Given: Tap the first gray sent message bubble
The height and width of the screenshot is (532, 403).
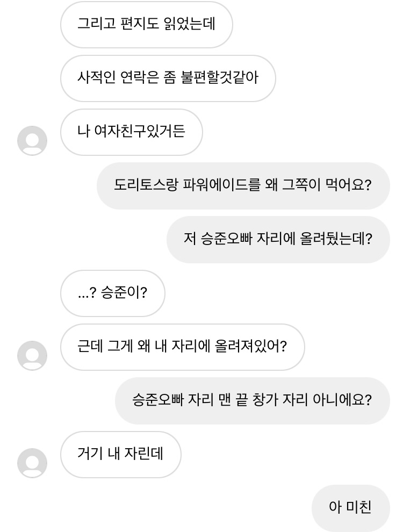Looking at the screenshot, I should 243,186.
